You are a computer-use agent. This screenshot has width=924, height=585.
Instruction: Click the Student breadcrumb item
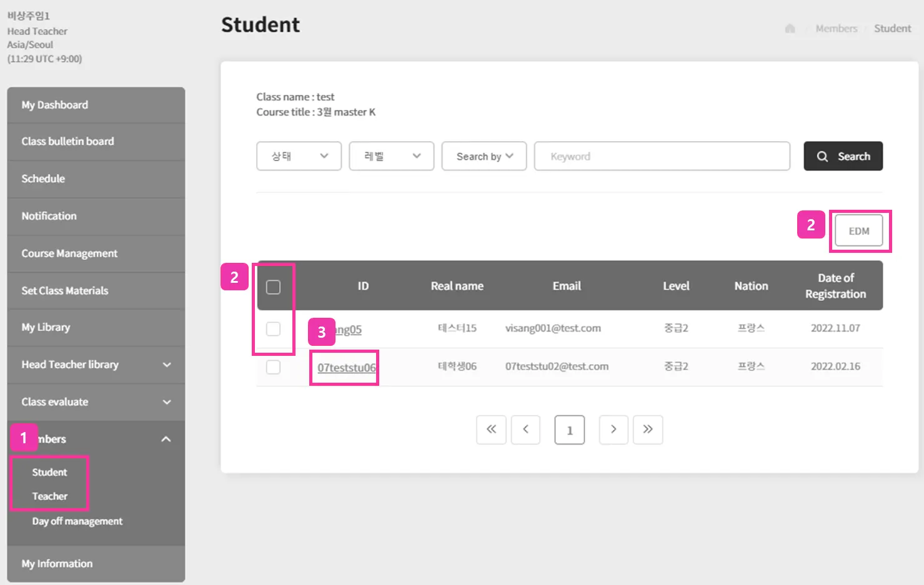(x=892, y=29)
